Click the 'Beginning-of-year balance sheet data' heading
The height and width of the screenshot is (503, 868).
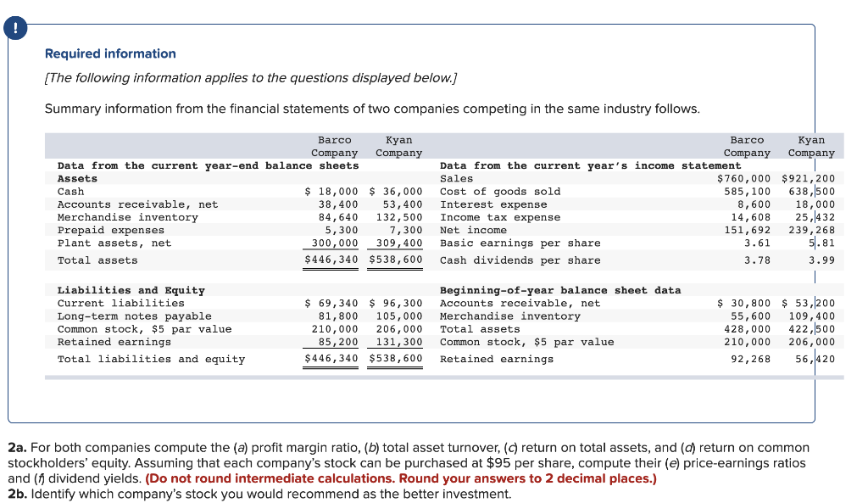click(x=560, y=290)
